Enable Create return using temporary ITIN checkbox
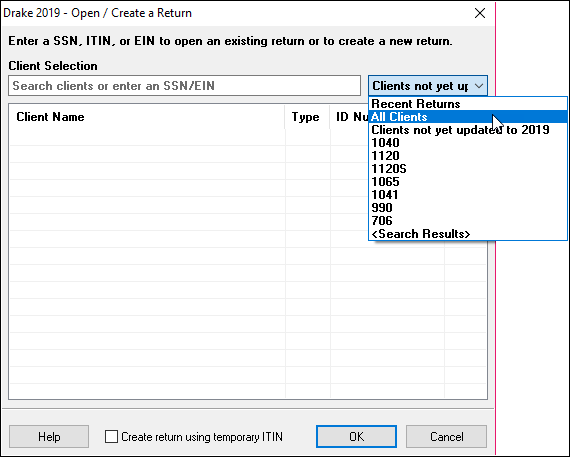 coord(111,436)
